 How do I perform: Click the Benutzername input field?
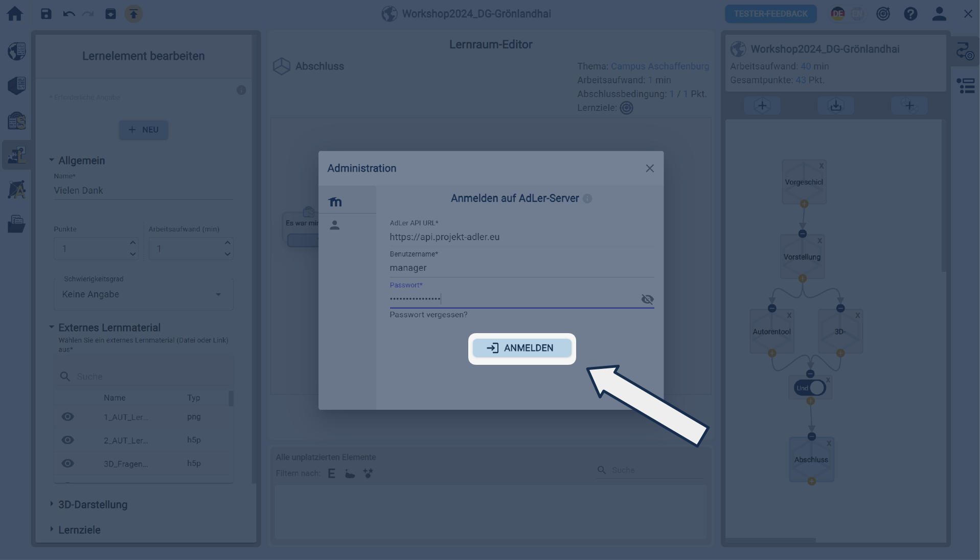tap(521, 268)
